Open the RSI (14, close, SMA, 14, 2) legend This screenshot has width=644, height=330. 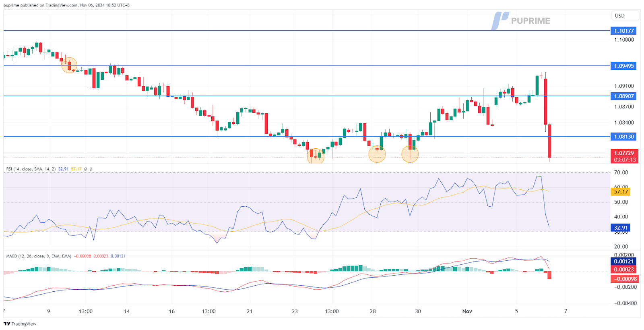pos(31,169)
